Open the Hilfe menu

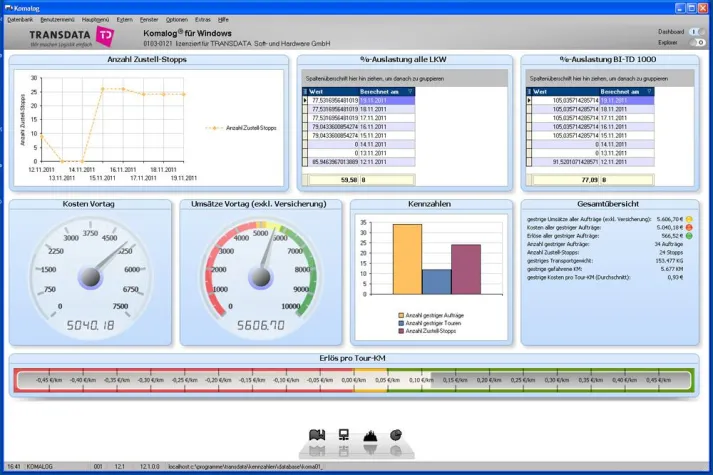pos(223,20)
